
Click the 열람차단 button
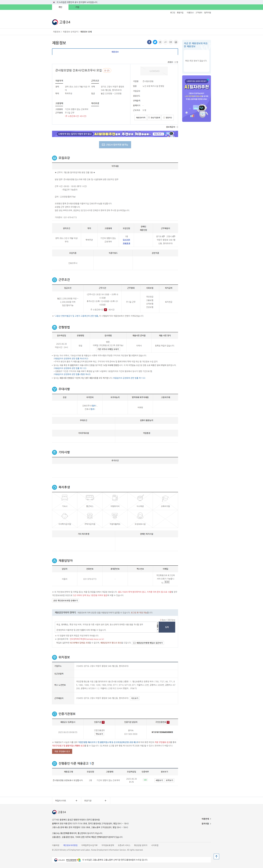coord(167,118)
